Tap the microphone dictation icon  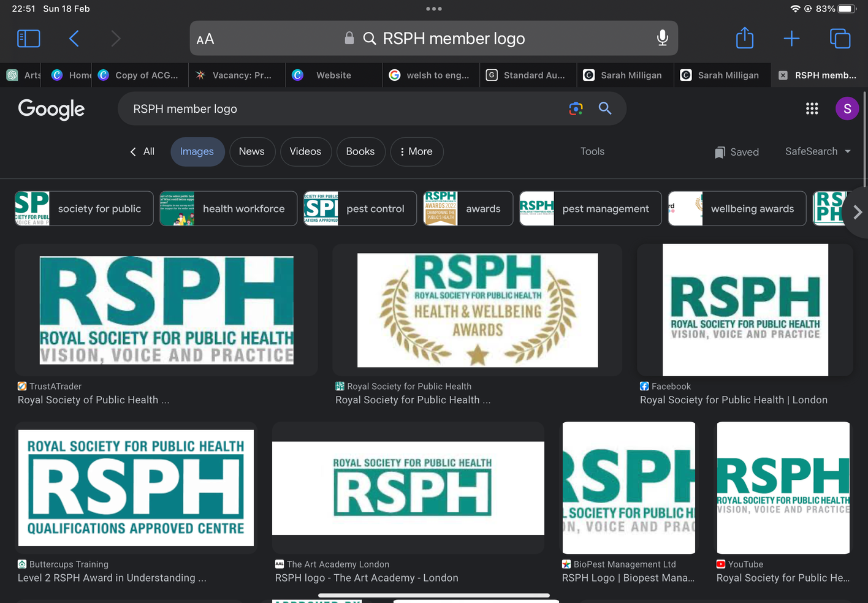(x=662, y=38)
